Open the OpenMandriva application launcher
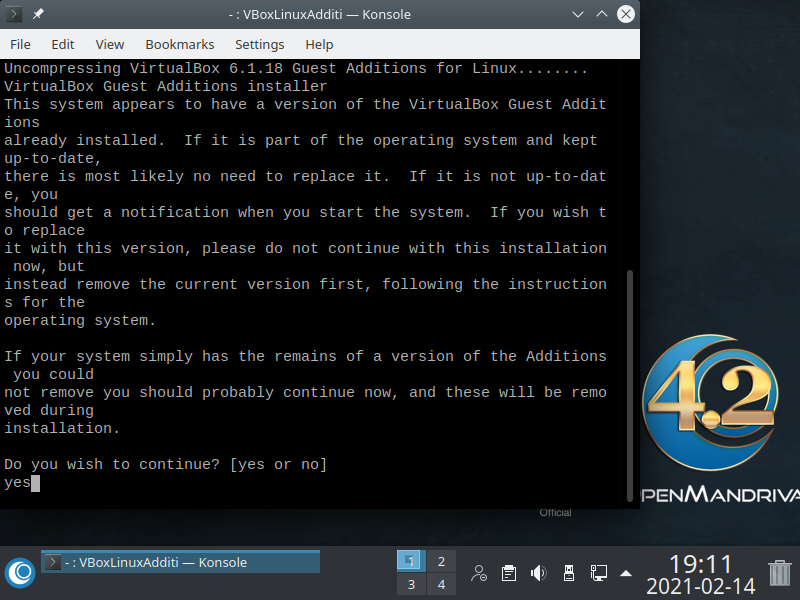Viewport: 800px width, 600px height. tap(20, 573)
